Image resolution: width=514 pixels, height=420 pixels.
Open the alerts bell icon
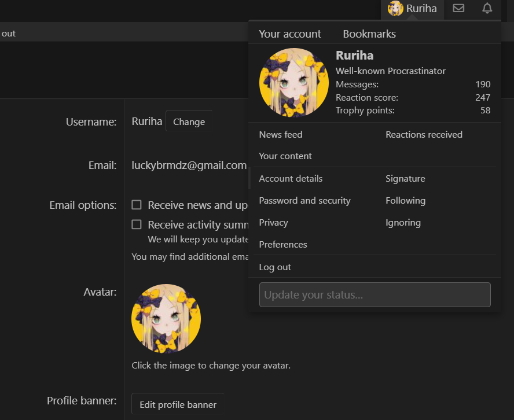pyautogui.click(x=487, y=9)
